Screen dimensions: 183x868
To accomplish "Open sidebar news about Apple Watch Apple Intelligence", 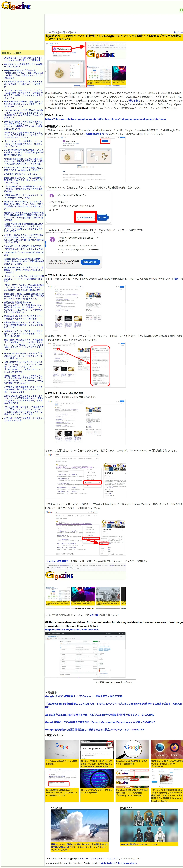I will point(24,227).
